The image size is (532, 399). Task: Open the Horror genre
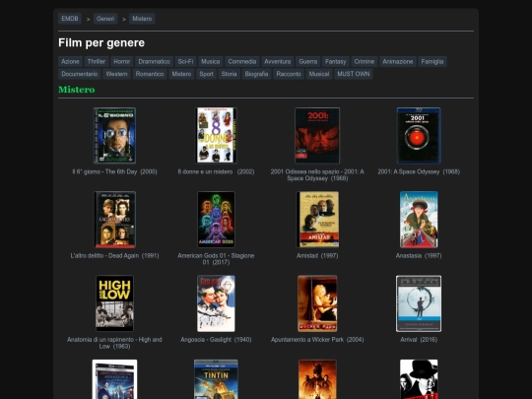tap(122, 61)
